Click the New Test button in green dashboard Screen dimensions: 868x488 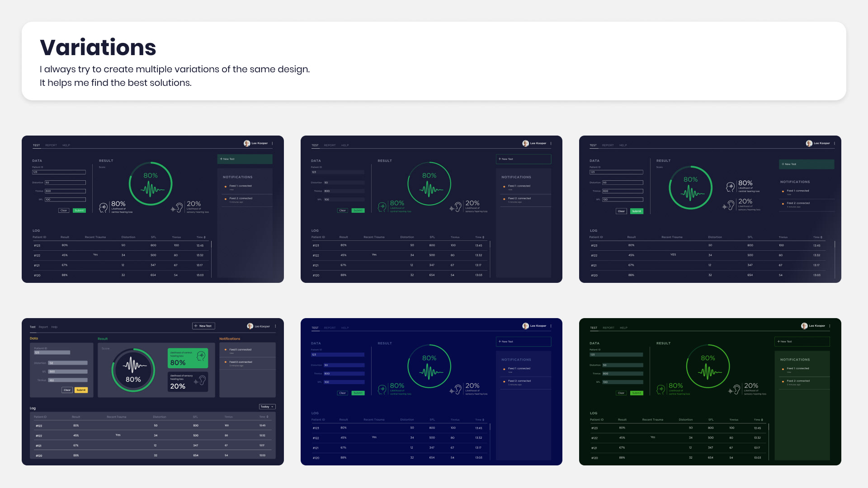point(802,342)
